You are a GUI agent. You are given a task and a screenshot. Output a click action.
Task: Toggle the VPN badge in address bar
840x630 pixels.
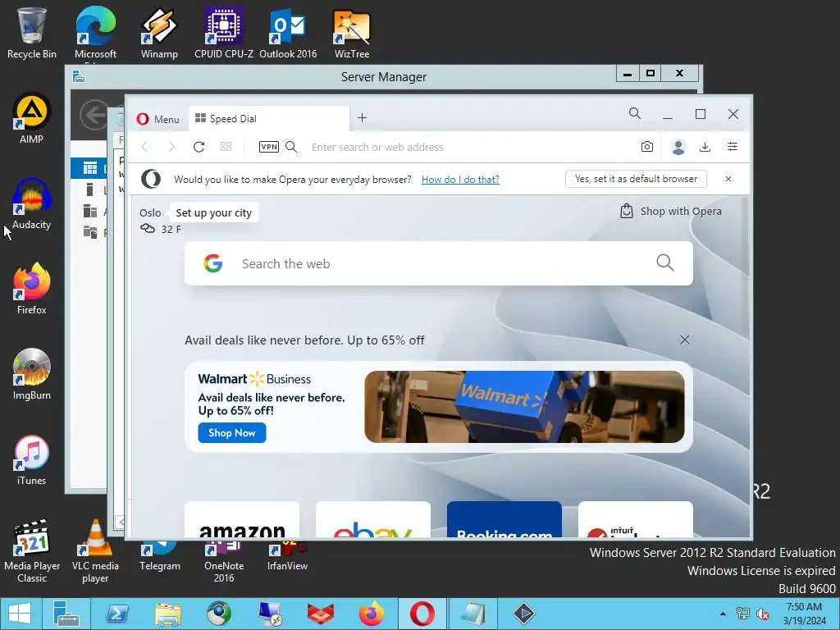point(268,147)
